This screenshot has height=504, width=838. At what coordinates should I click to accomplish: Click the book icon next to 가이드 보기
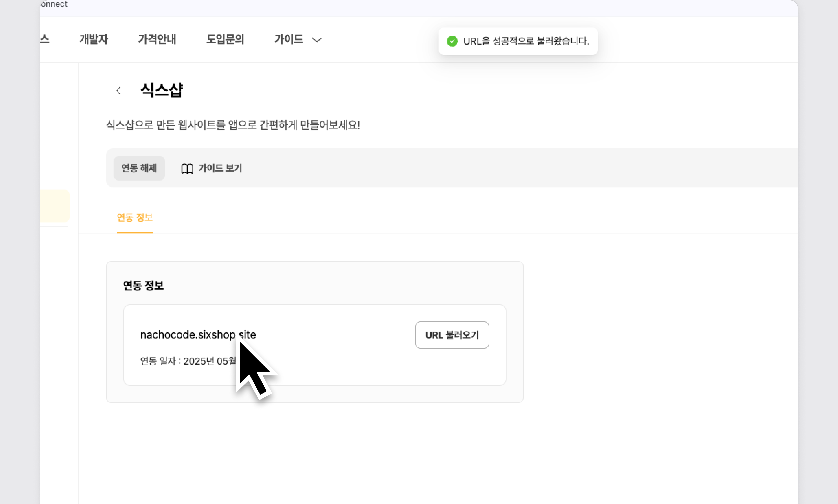(187, 168)
